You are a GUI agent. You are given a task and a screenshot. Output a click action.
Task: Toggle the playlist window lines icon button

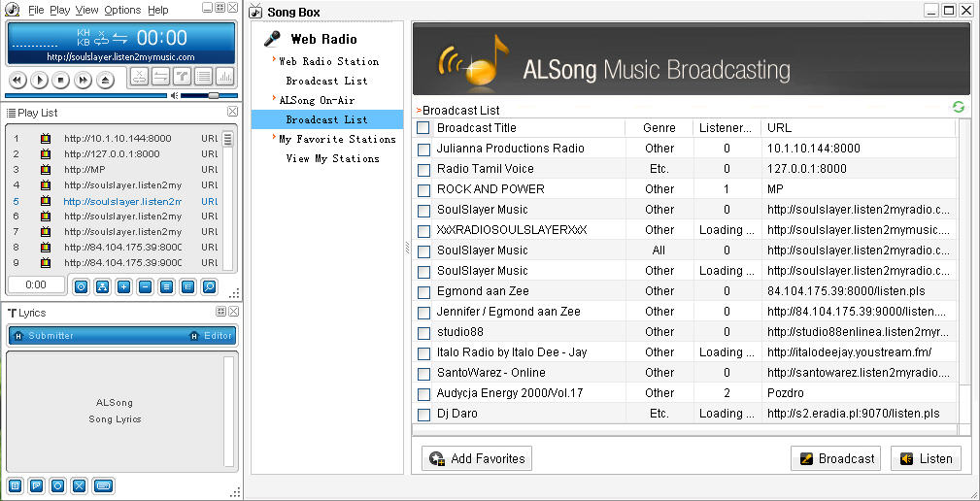point(203,77)
